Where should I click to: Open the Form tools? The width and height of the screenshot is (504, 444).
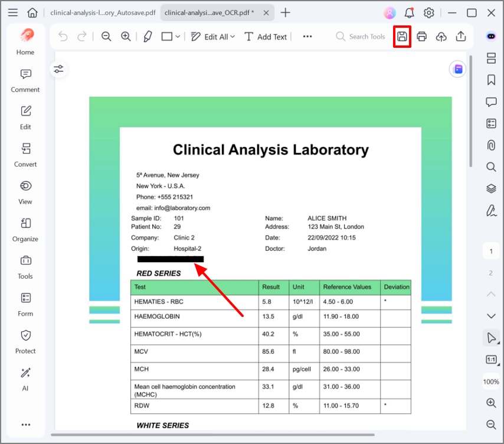pyautogui.click(x=25, y=305)
